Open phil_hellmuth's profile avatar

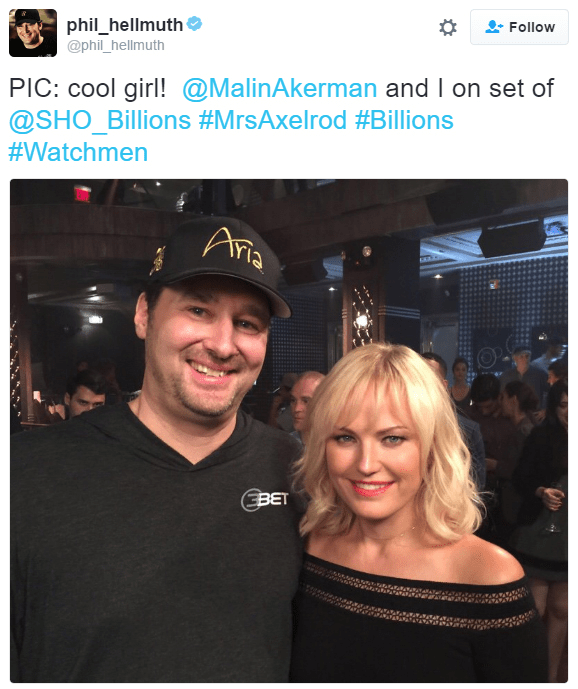pos(33,33)
